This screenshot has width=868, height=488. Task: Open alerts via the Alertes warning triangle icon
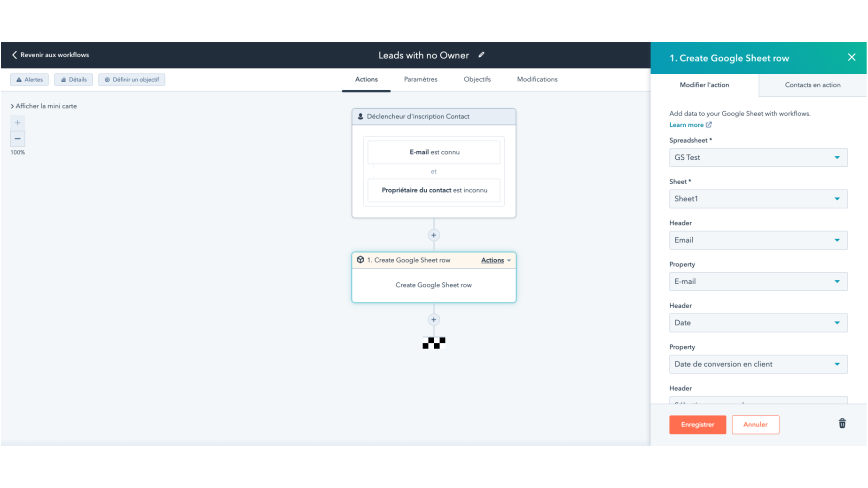(x=19, y=79)
